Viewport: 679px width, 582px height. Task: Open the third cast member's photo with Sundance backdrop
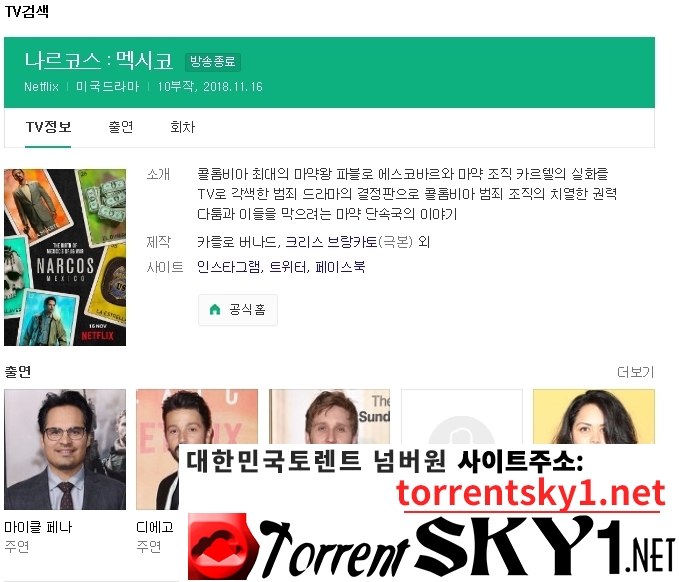click(x=330, y=416)
